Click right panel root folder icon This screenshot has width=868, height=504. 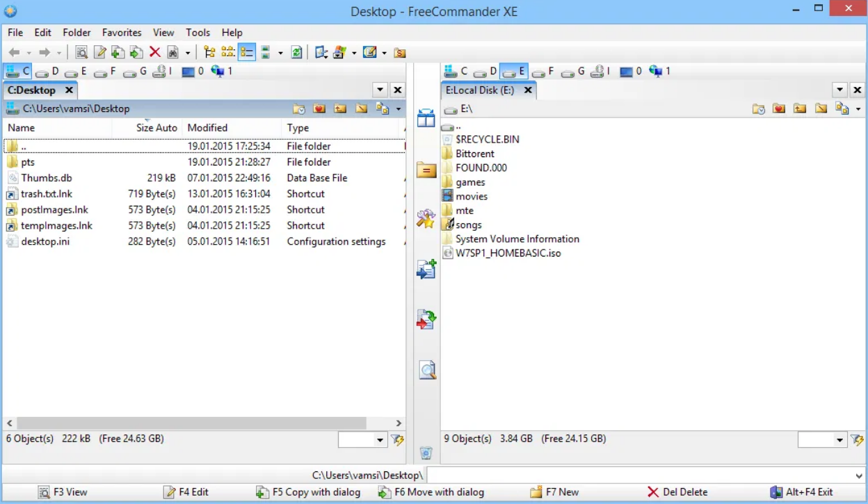point(821,108)
